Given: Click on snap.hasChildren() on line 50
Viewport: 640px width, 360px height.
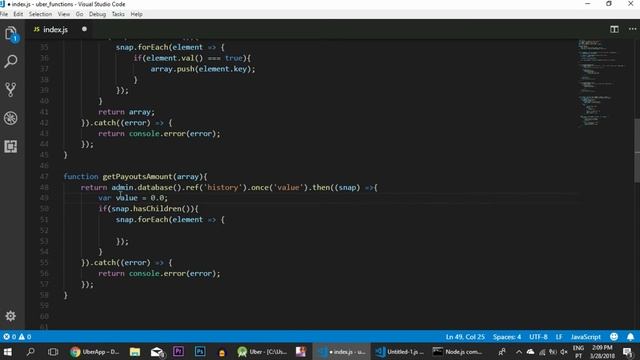Looking at the screenshot, I should pos(153,209).
